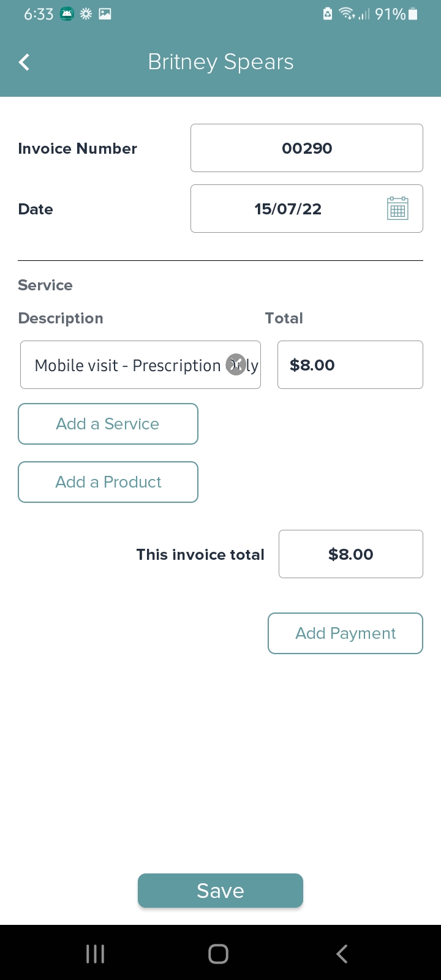Tap the Britney Spears header title

(221, 62)
